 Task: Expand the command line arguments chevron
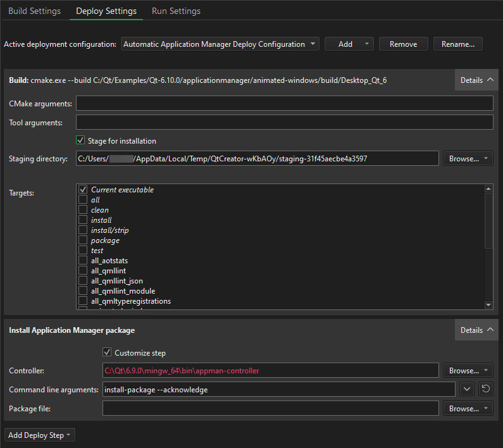pyautogui.click(x=466, y=389)
